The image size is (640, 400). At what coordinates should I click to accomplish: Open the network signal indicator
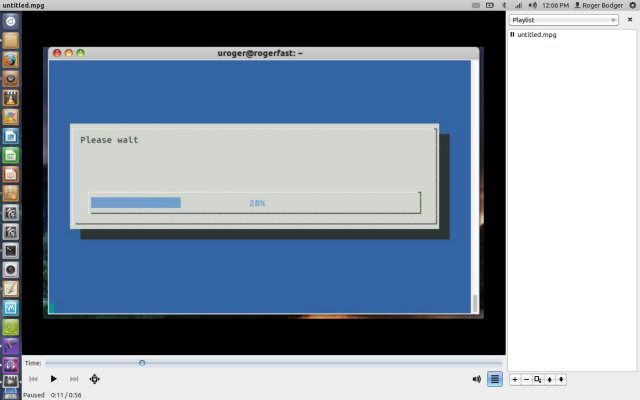point(518,5)
